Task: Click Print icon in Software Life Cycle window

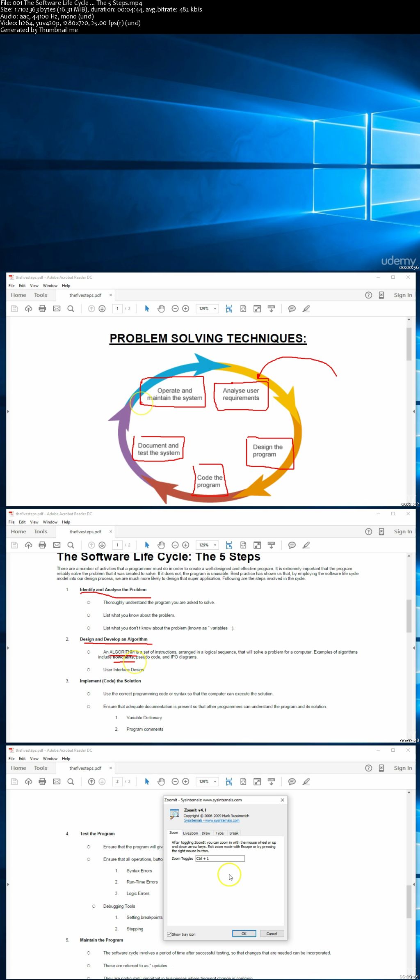Action: coord(42,545)
